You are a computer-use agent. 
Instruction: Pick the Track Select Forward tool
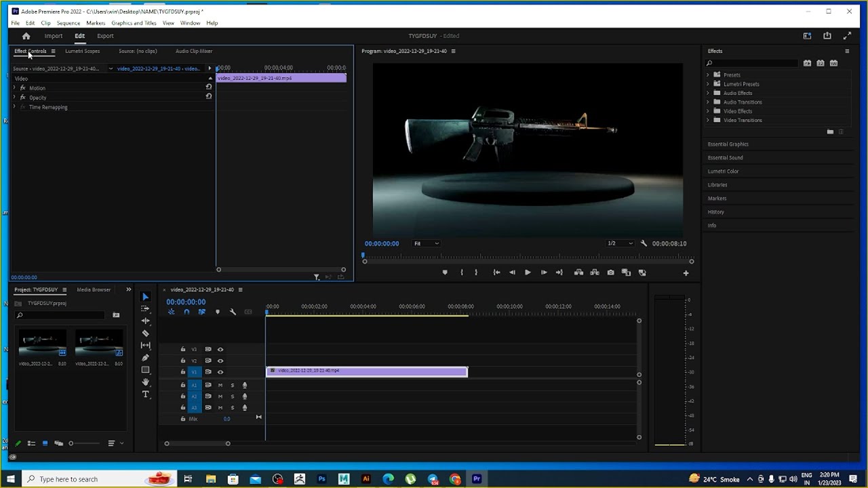pos(145,308)
